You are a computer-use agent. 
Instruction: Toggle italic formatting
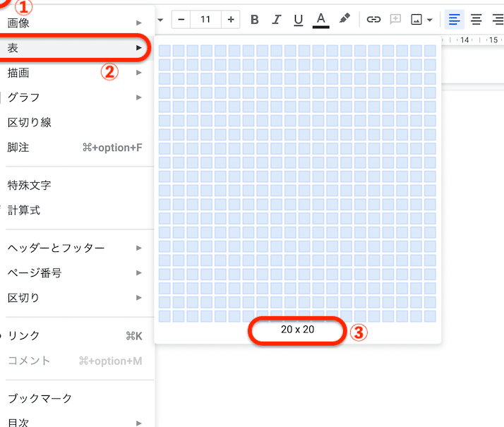click(276, 20)
